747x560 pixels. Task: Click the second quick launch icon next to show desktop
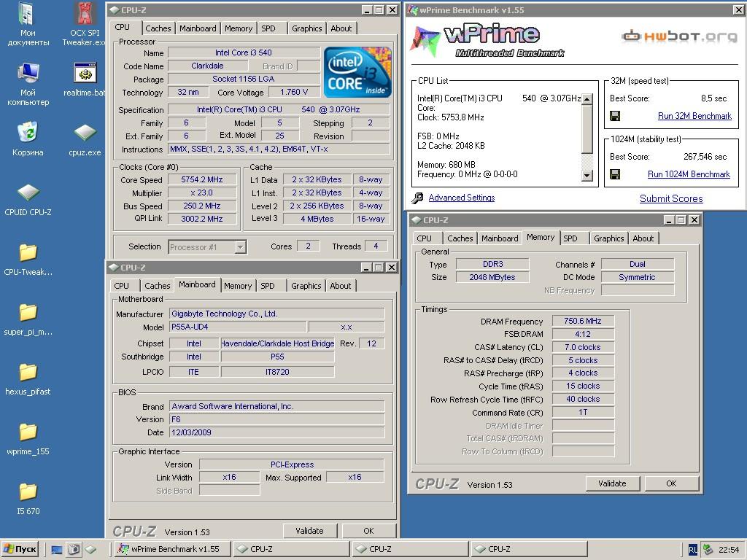(74, 550)
